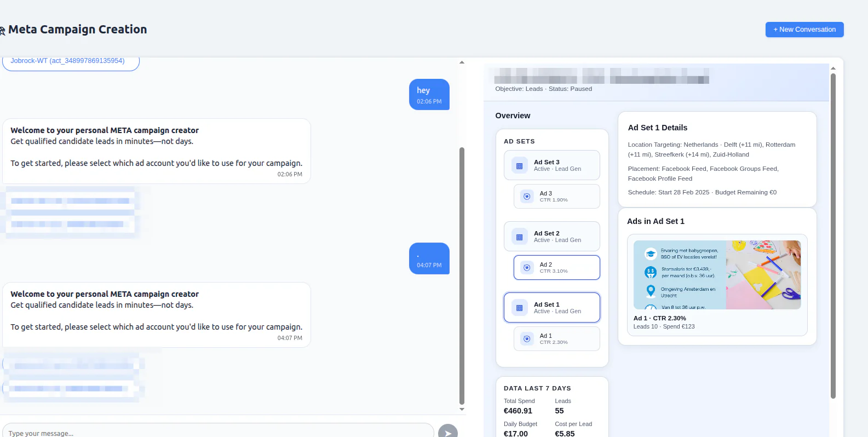Click the Ad Set 1 grid icon

519,308
